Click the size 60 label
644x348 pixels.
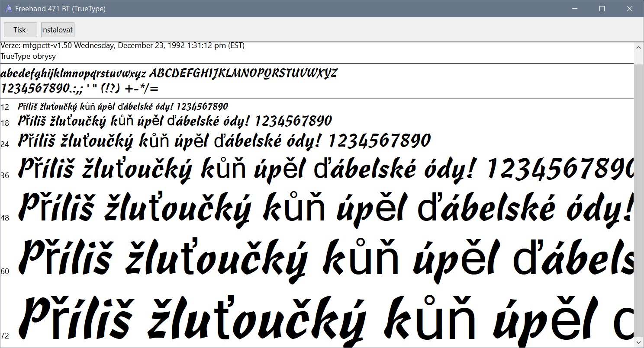(5, 271)
